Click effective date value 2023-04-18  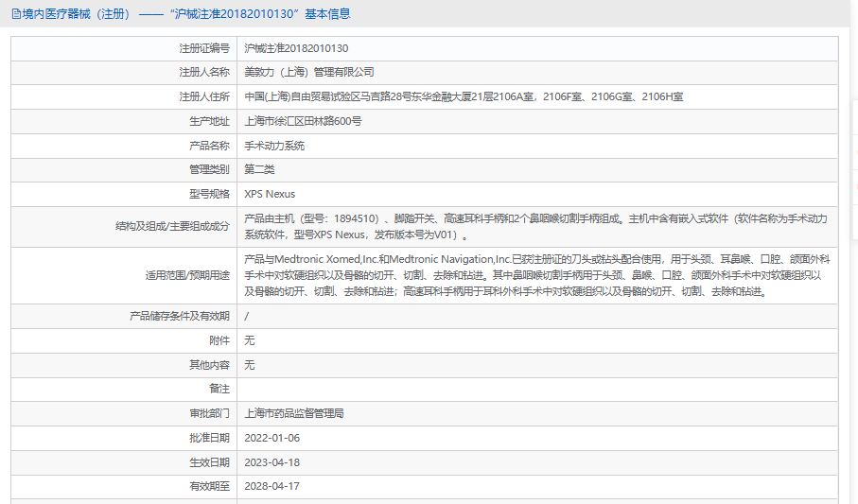pos(271,462)
